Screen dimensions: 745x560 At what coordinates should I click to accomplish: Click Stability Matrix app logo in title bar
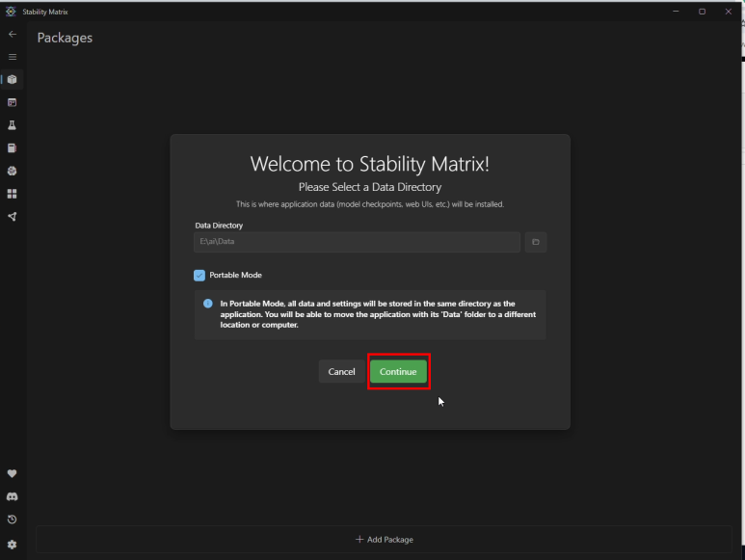pyautogui.click(x=11, y=12)
